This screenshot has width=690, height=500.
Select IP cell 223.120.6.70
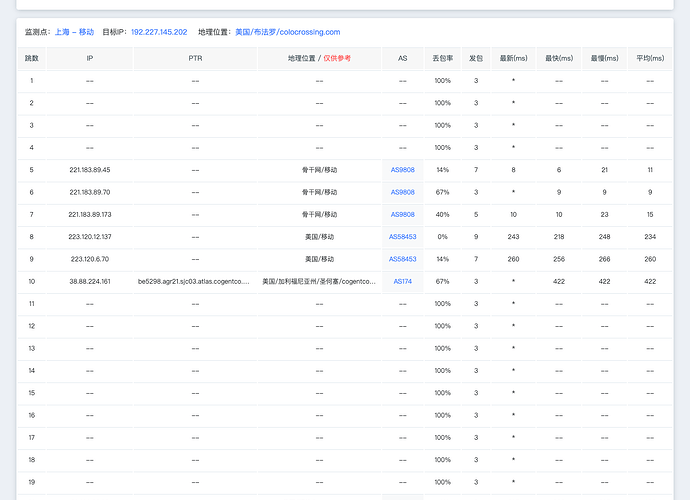point(90,259)
